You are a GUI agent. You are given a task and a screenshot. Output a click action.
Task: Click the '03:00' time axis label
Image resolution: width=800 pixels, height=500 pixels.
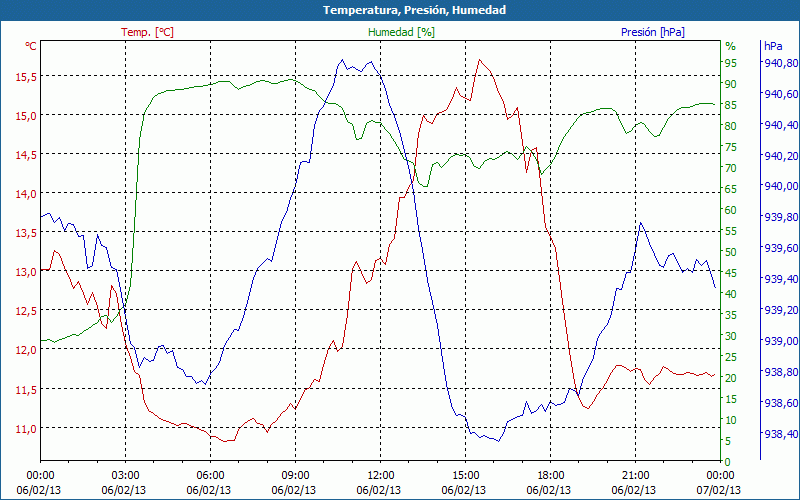click(125, 475)
